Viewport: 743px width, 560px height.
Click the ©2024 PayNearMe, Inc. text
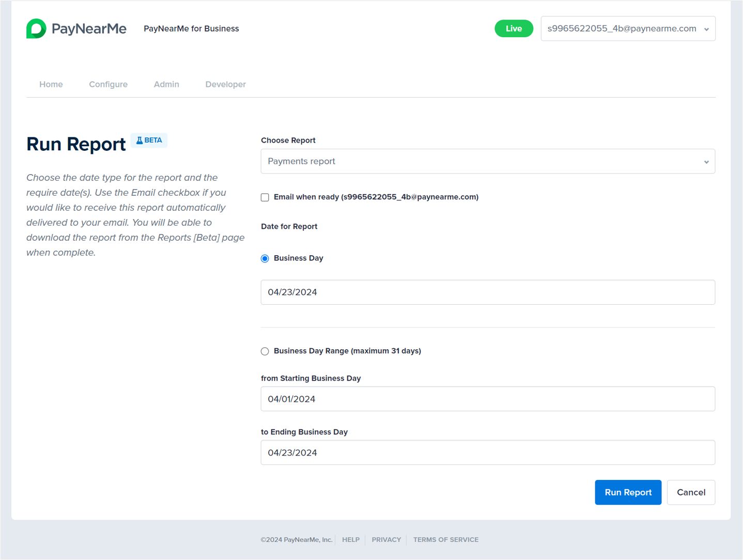[297, 540]
